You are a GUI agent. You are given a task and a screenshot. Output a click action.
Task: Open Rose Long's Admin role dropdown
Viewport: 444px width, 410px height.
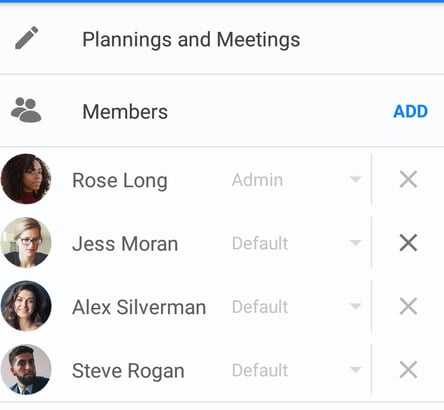(x=297, y=180)
